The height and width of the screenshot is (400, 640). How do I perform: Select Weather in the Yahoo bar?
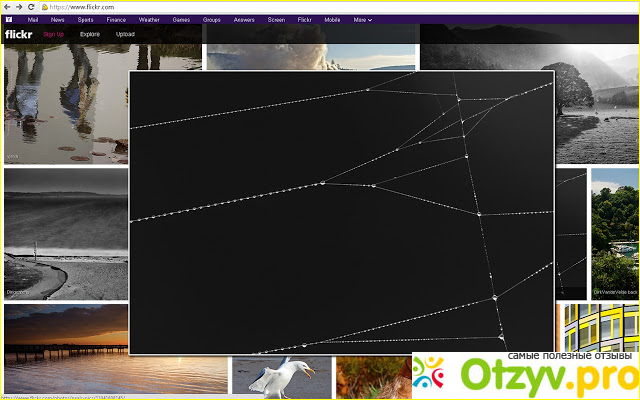[x=148, y=19]
